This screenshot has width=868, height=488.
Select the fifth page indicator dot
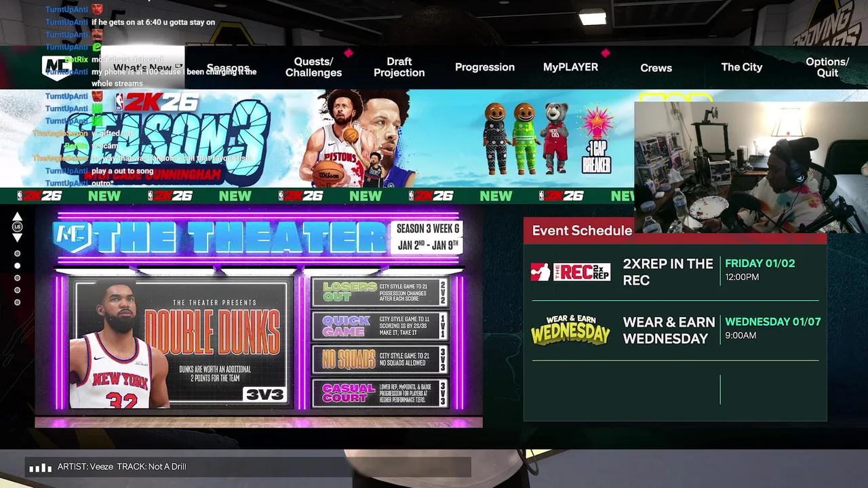pos(18,302)
